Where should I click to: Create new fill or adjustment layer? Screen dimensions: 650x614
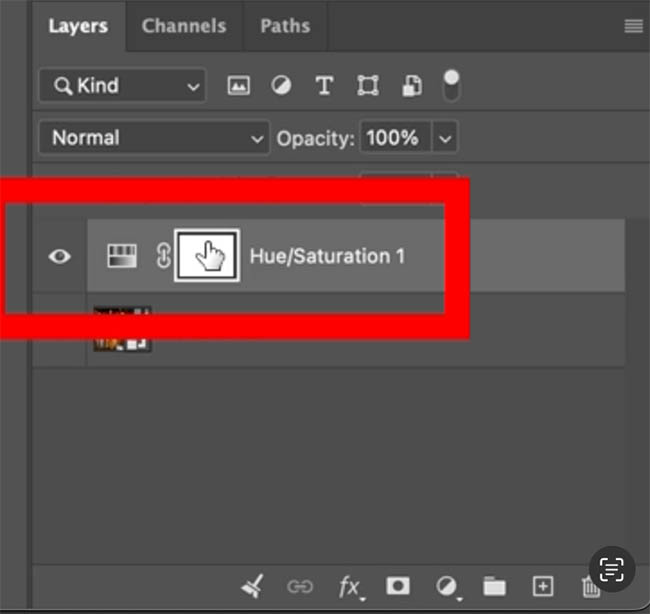[447, 587]
